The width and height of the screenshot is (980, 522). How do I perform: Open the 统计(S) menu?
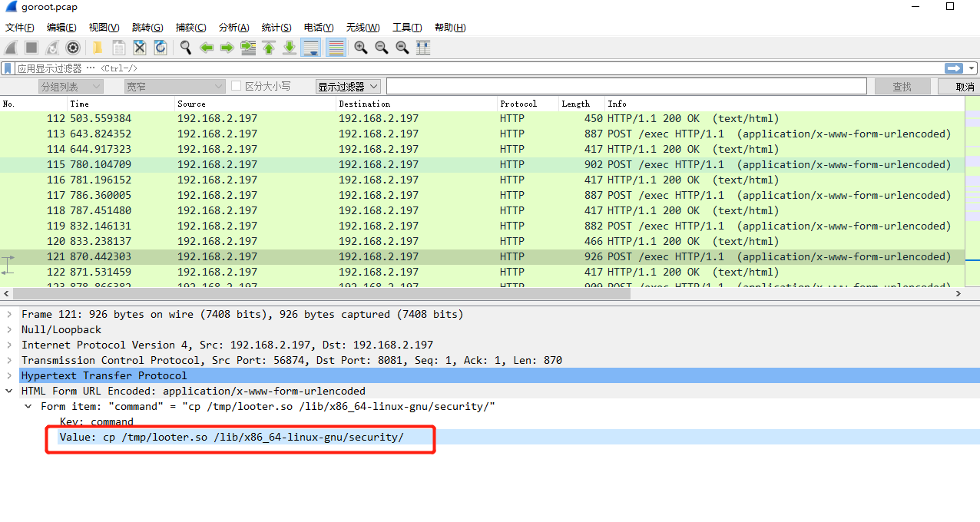[x=276, y=28]
